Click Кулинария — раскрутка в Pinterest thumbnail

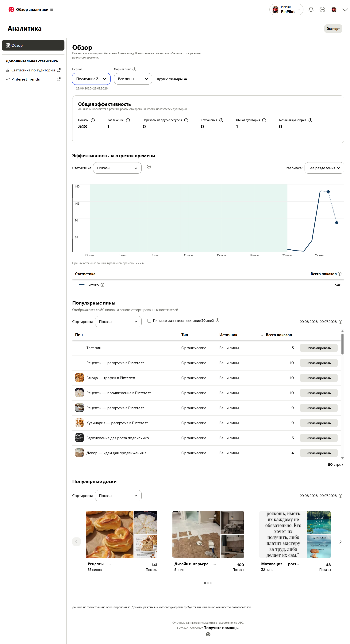coord(79,423)
